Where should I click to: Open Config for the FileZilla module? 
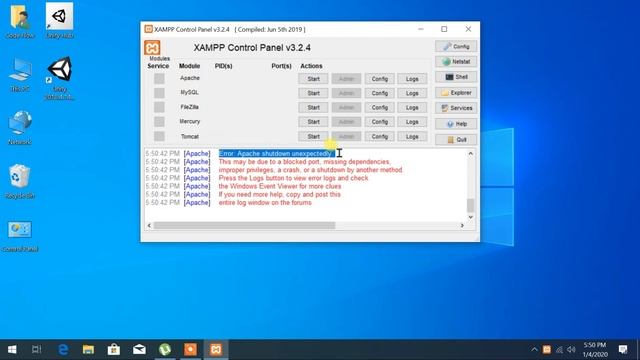pos(380,107)
